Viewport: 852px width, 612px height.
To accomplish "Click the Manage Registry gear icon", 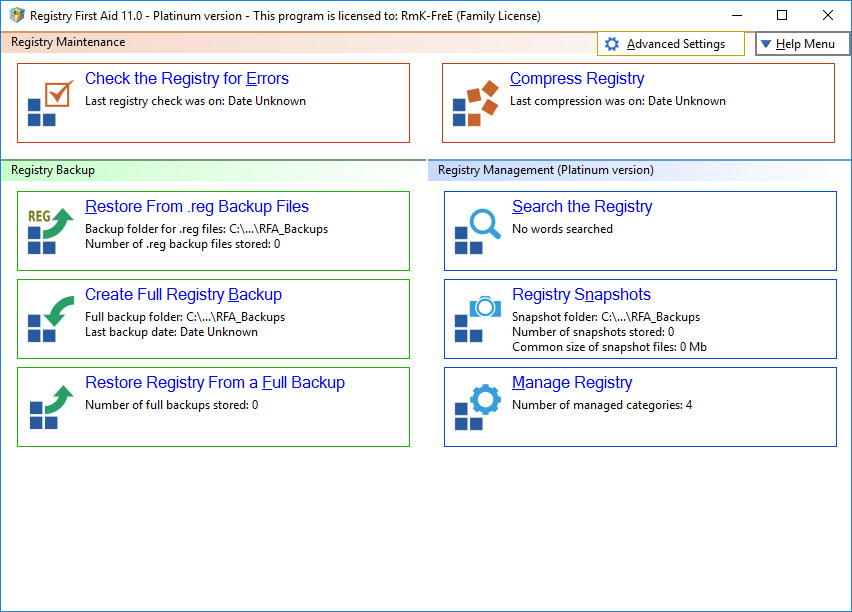I will point(478,407).
